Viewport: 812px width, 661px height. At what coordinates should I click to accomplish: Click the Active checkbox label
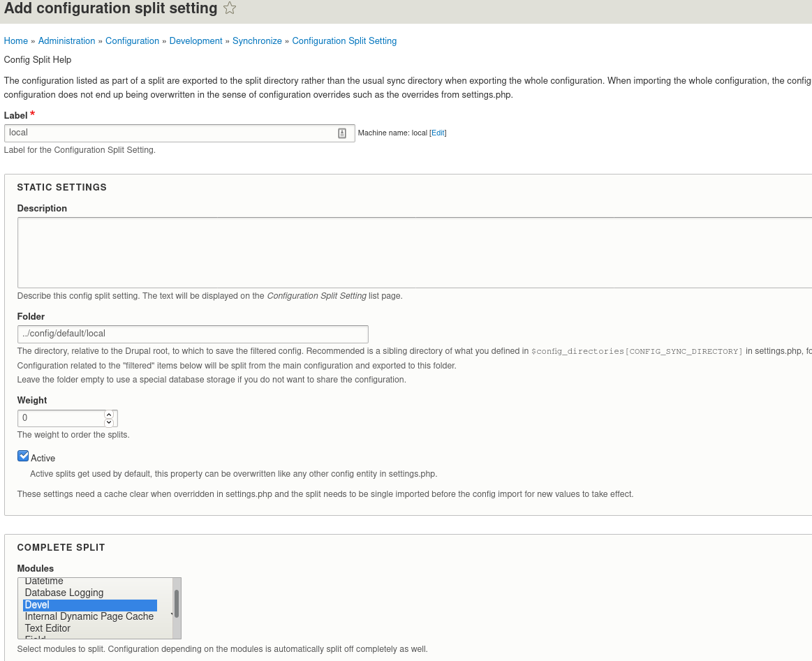coord(43,458)
